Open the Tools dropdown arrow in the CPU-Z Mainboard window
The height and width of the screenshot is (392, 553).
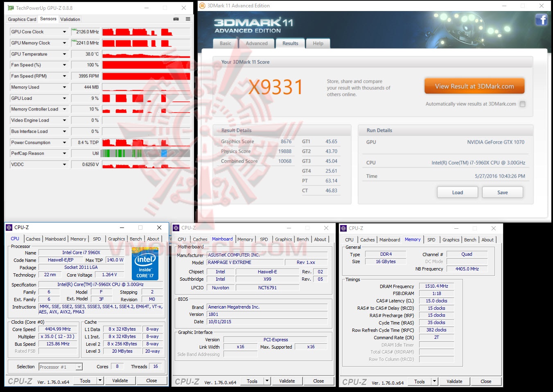point(267,381)
